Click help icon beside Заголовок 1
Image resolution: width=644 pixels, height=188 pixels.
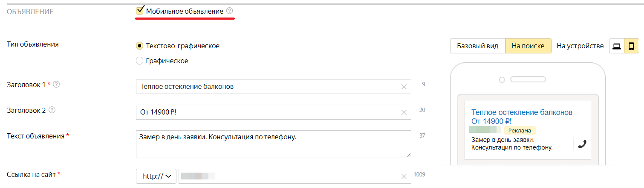(56, 85)
